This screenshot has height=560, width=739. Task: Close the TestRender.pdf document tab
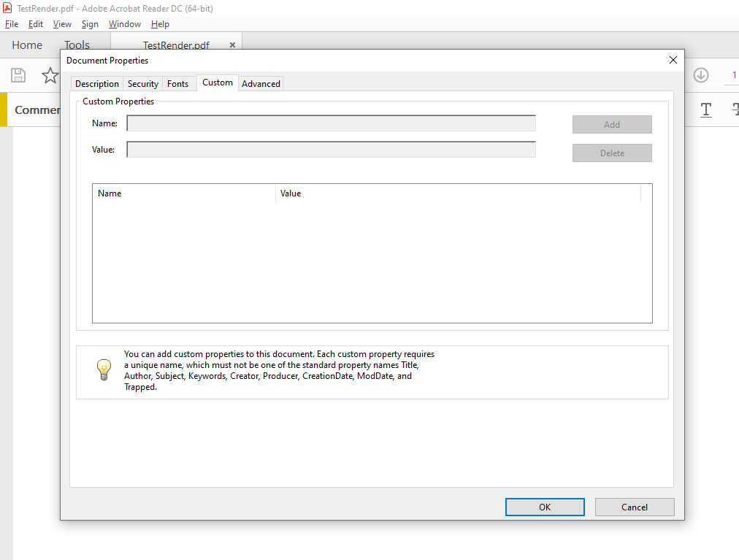coord(232,45)
